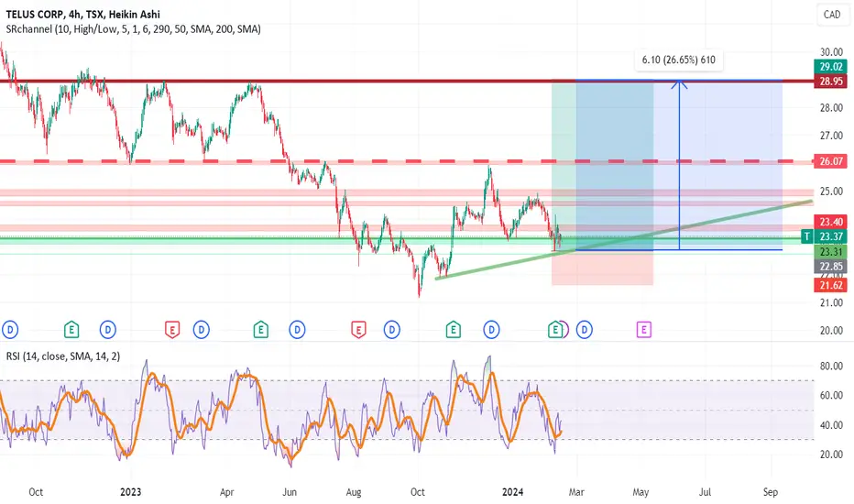Open green earnings E marker between Apr and Jun
Viewport: 854px width, 504px height.
click(x=261, y=330)
